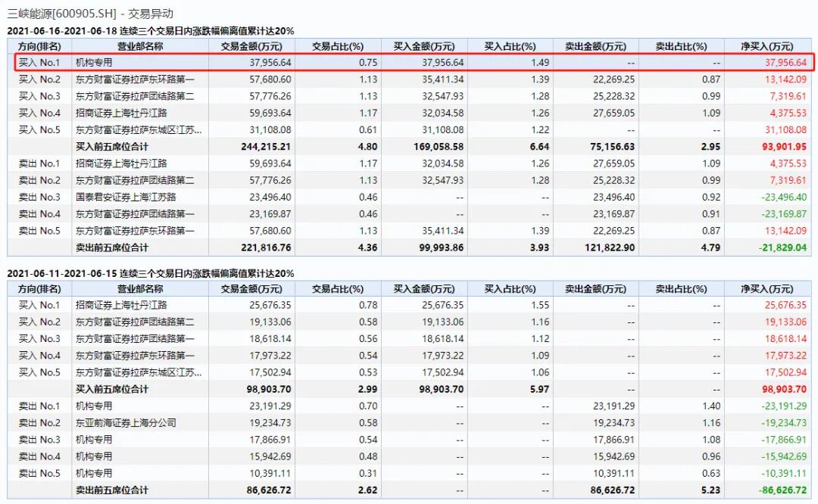Image resolution: width=818 pixels, height=504 pixels.
Task: Select the 0.53 trade share cell
Action: [368, 372]
